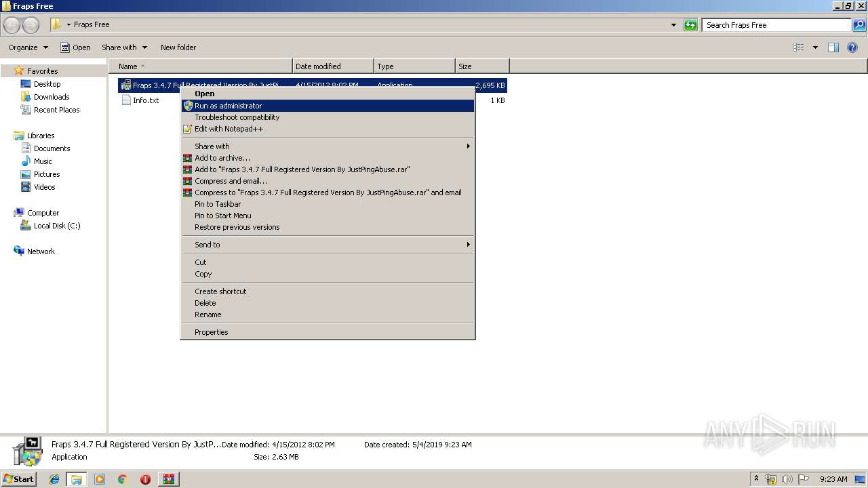Open Music library
Image resolution: width=868 pixels, height=488 pixels.
point(43,161)
